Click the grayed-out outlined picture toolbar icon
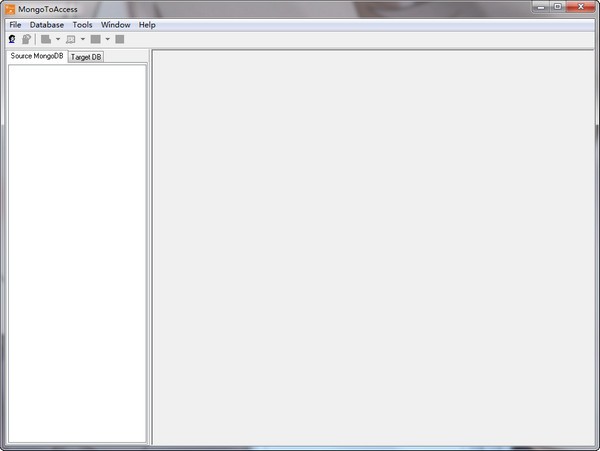The width and height of the screenshot is (600, 451). point(70,39)
